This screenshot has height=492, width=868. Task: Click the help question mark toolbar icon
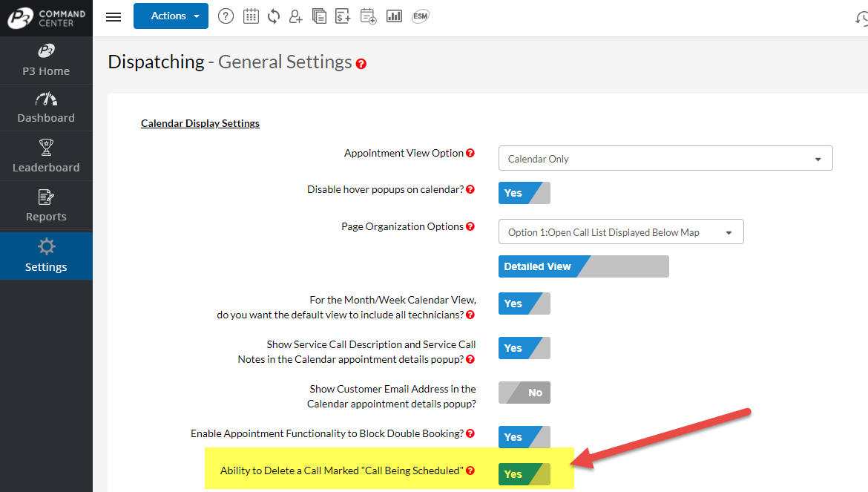click(226, 16)
